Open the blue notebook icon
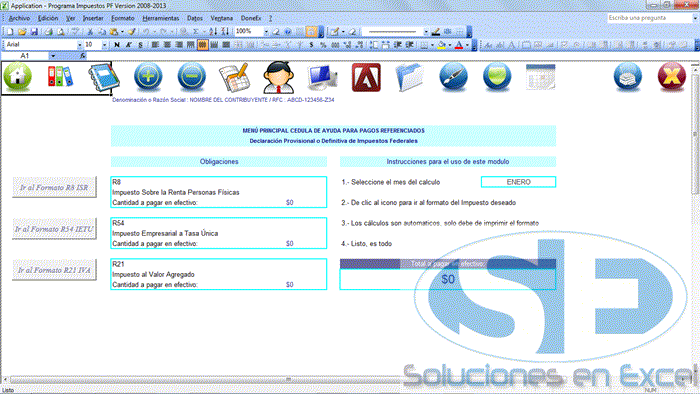The height and width of the screenshot is (394, 700). tap(104, 78)
